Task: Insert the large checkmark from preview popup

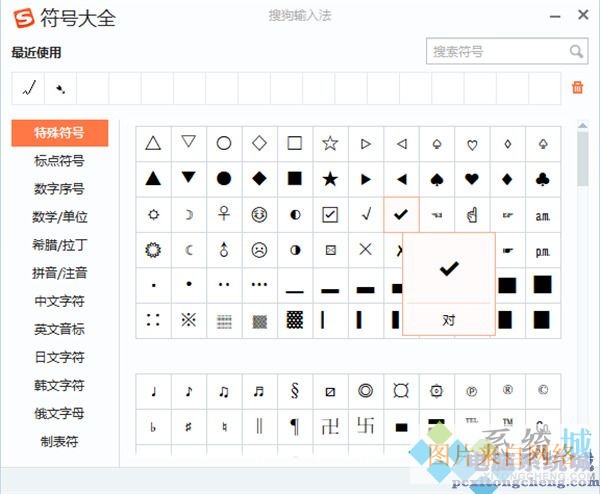Action: [x=449, y=268]
